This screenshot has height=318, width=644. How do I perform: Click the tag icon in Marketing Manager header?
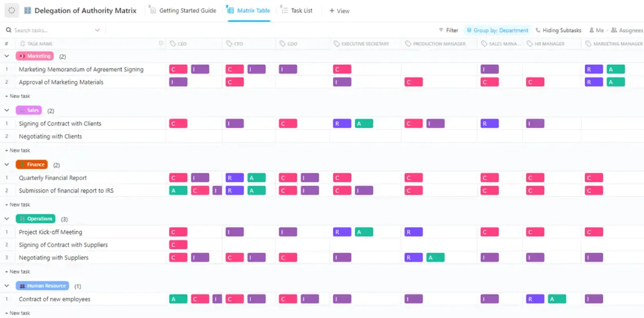coord(588,43)
